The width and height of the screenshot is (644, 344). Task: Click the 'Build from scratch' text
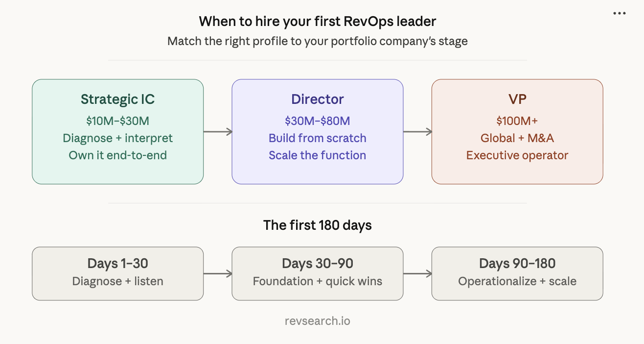tap(317, 138)
